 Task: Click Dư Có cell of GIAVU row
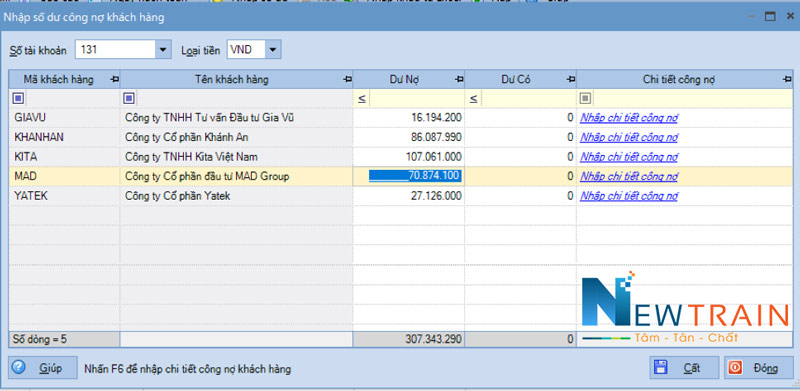[x=520, y=118]
